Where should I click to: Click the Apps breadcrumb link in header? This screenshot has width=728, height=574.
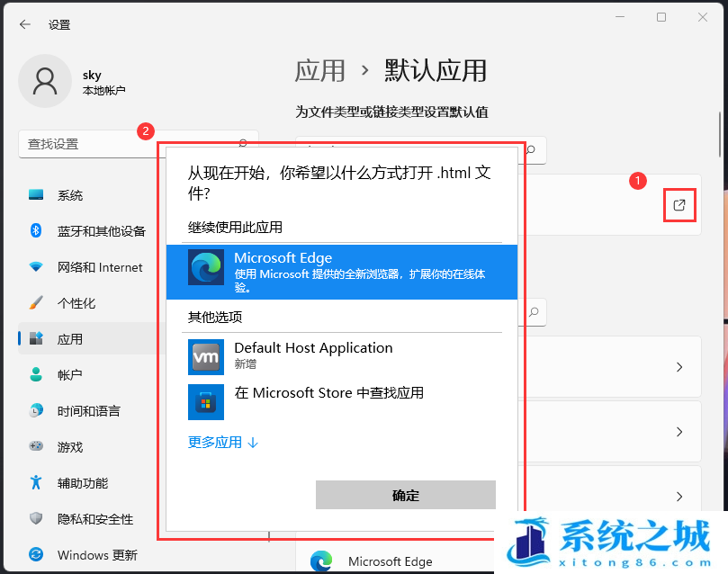click(320, 70)
